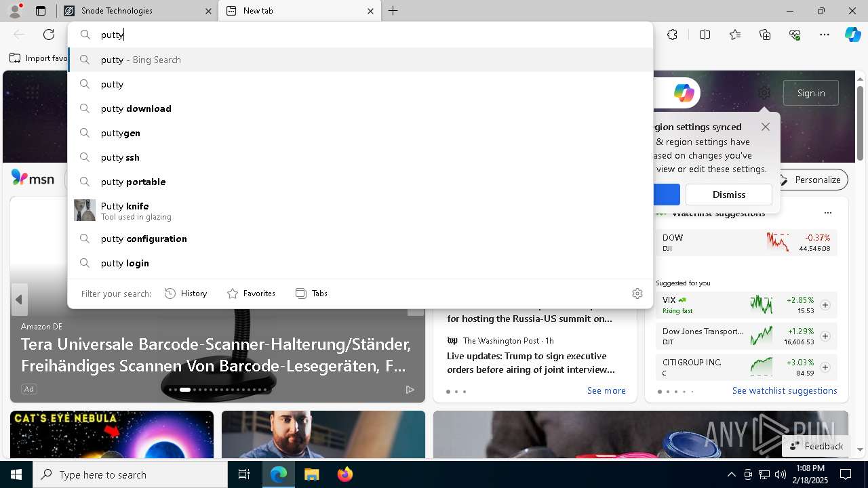
Task: Click the Sign in button
Action: pyautogui.click(x=811, y=93)
